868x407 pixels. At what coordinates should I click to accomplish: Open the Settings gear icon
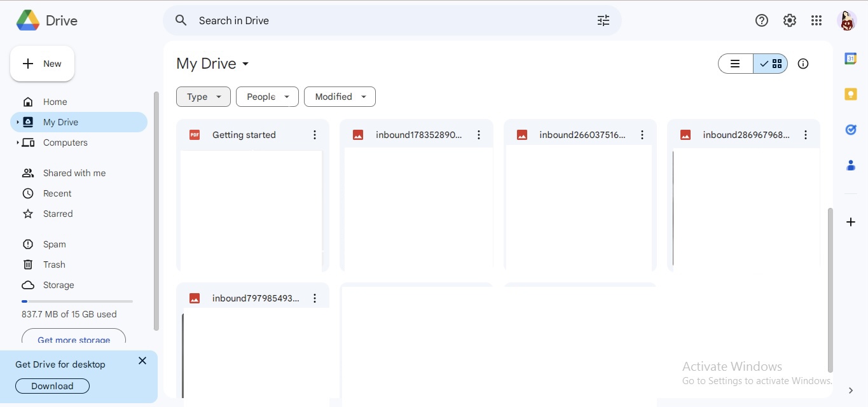[x=790, y=20]
